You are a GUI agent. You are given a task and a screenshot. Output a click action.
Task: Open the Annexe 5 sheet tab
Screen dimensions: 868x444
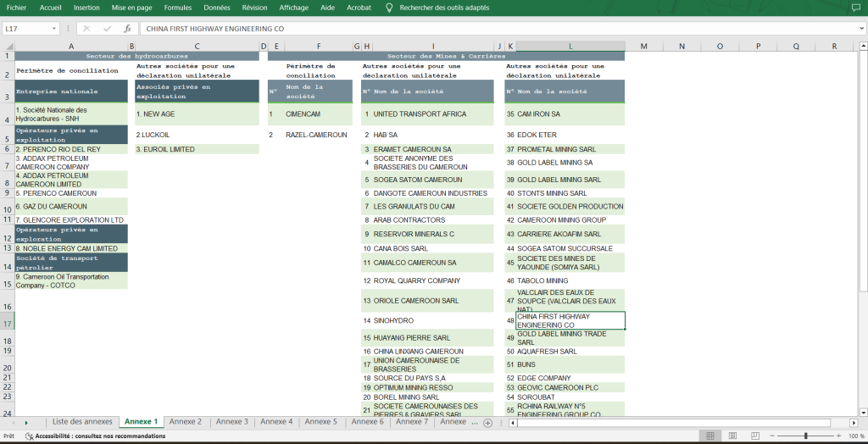[x=320, y=422]
